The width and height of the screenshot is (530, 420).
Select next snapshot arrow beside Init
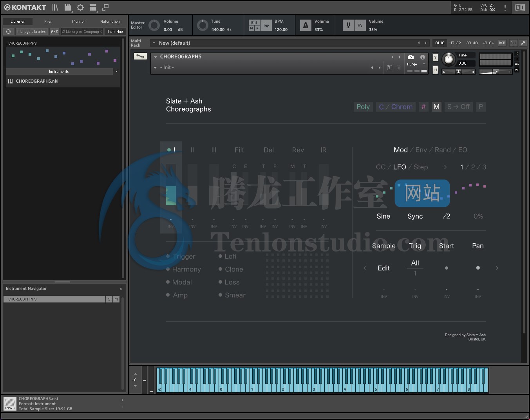point(379,67)
